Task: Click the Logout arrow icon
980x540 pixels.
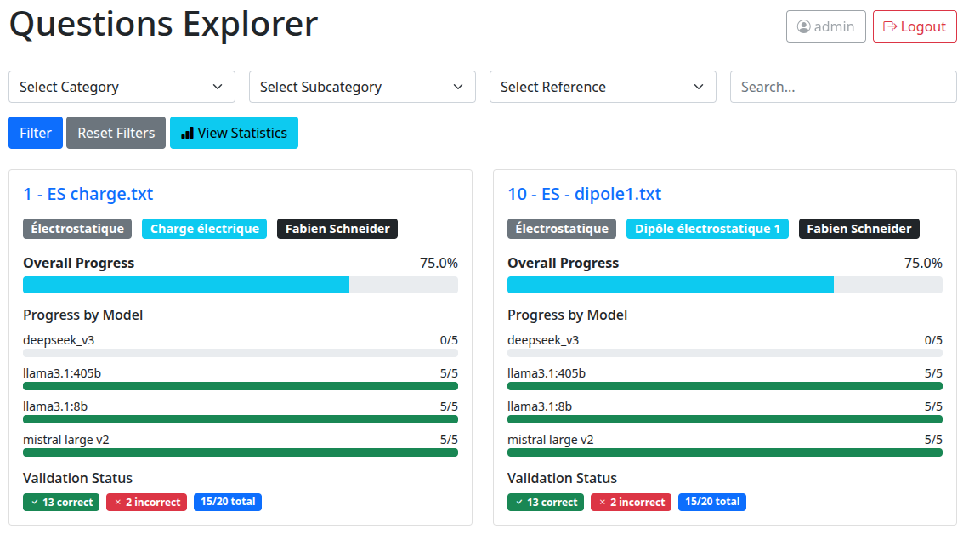Action: (x=890, y=26)
